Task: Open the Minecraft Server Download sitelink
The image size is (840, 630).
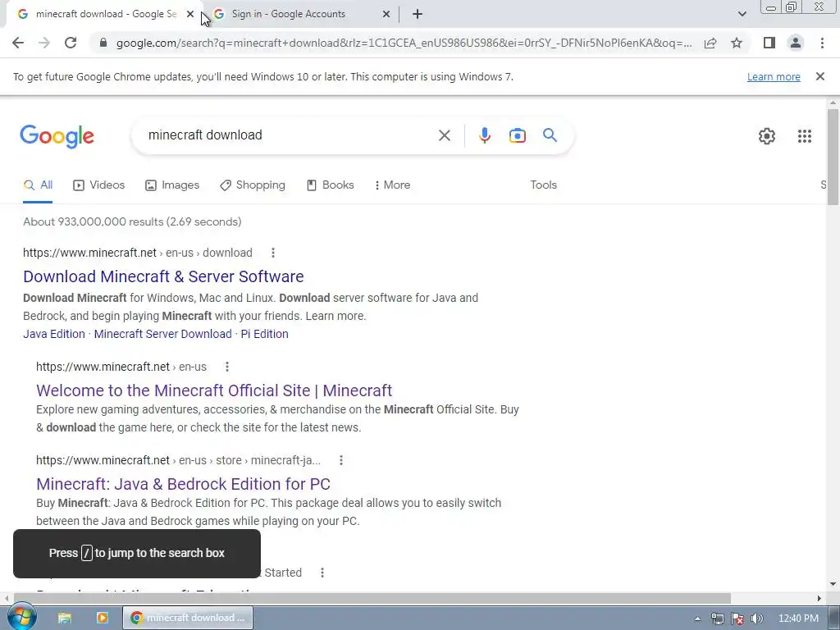Action: click(163, 334)
